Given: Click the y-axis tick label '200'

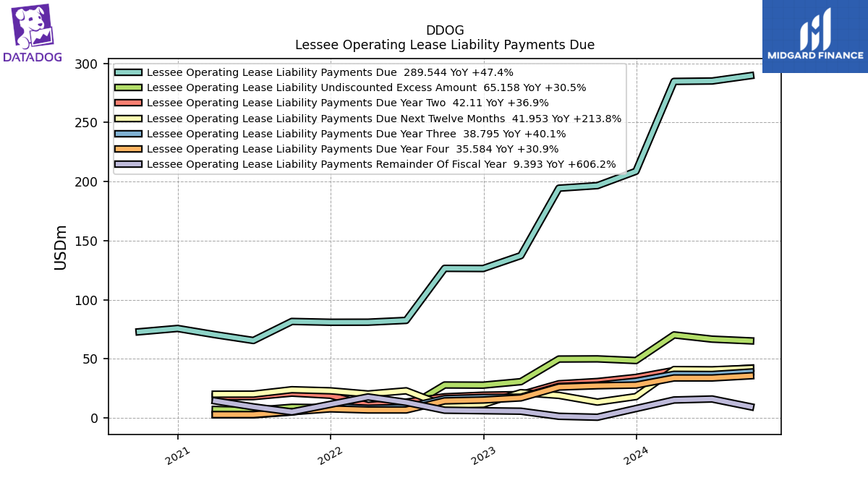Looking at the screenshot, I should pos(87,182).
